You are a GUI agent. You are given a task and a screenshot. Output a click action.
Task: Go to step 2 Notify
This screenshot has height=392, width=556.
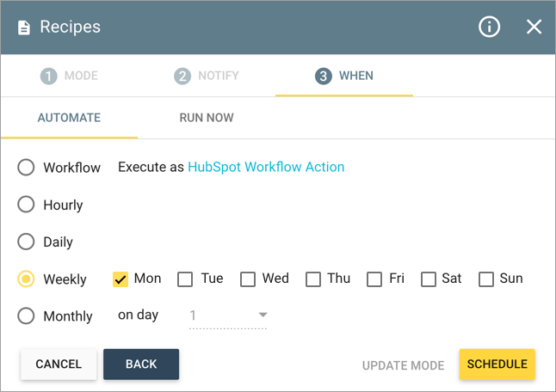(207, 76)
